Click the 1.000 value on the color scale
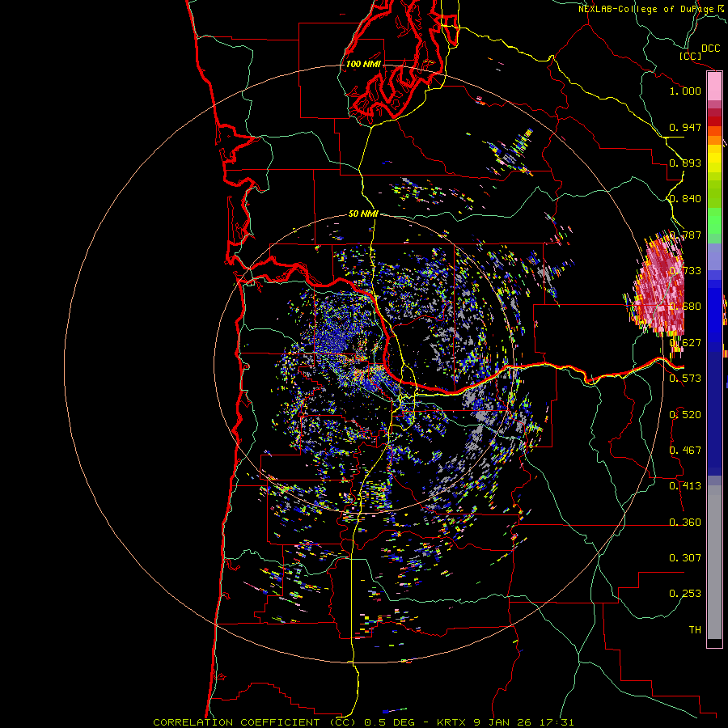This screenshot has width=728, height=728. (685, 91)
